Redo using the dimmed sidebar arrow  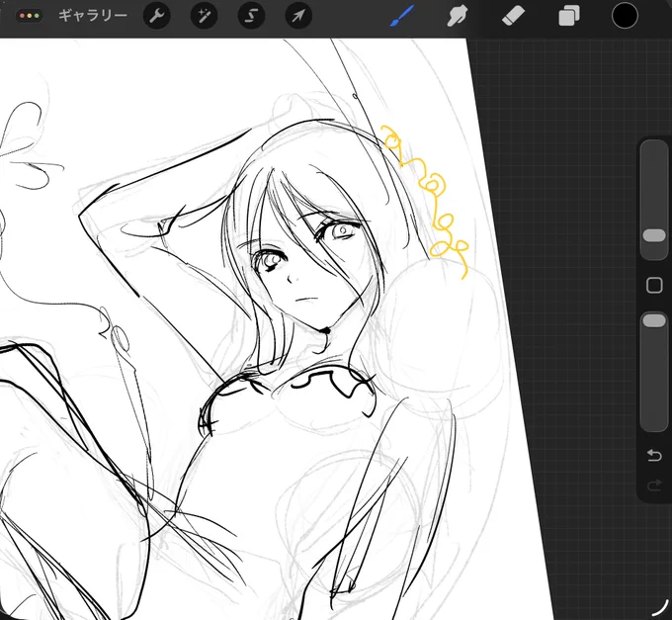point(654,486)
